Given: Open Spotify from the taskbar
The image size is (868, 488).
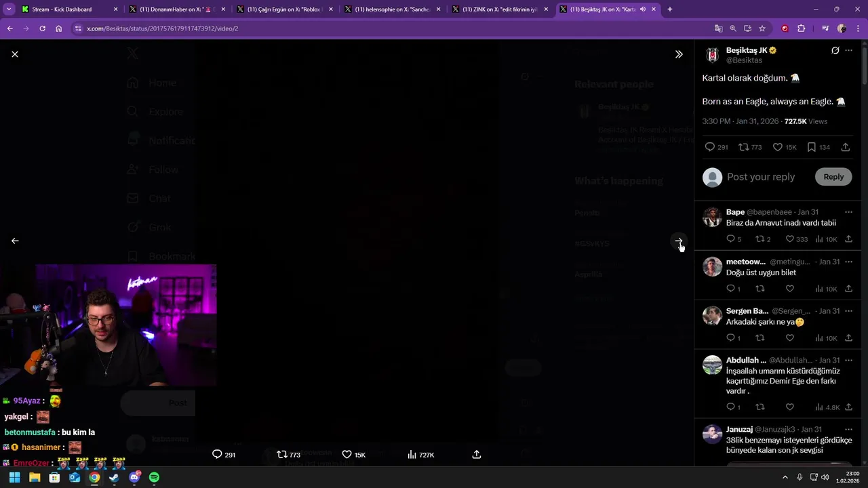Looking at the screenshot, I should (x=154, y=477).
